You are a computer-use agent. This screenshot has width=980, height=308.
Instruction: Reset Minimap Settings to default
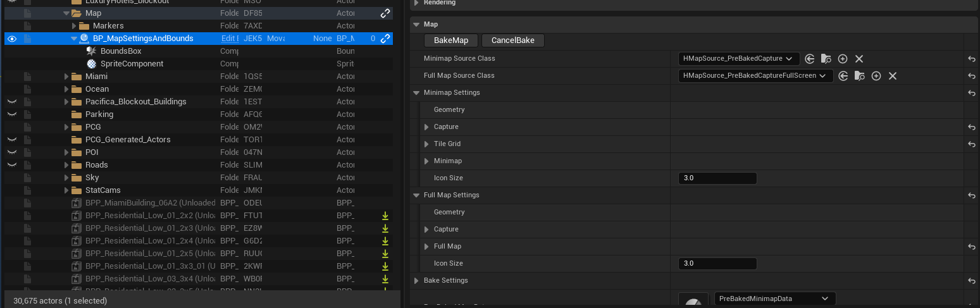(972, 93)
